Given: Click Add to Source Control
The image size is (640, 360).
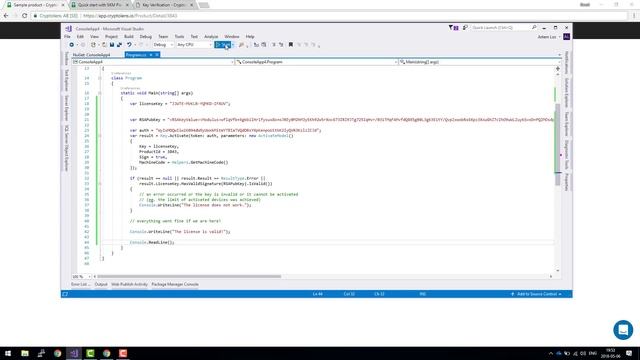Looking at the screenshot, I should point(536,294).
